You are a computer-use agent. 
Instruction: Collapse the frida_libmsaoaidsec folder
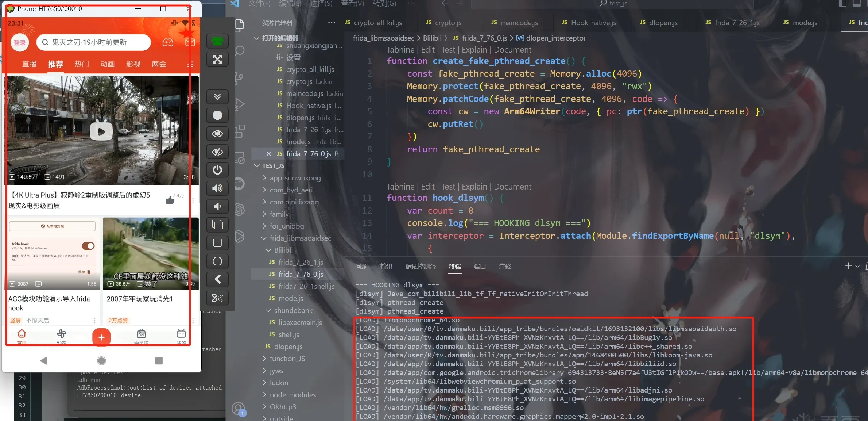[x=264, y=238]
